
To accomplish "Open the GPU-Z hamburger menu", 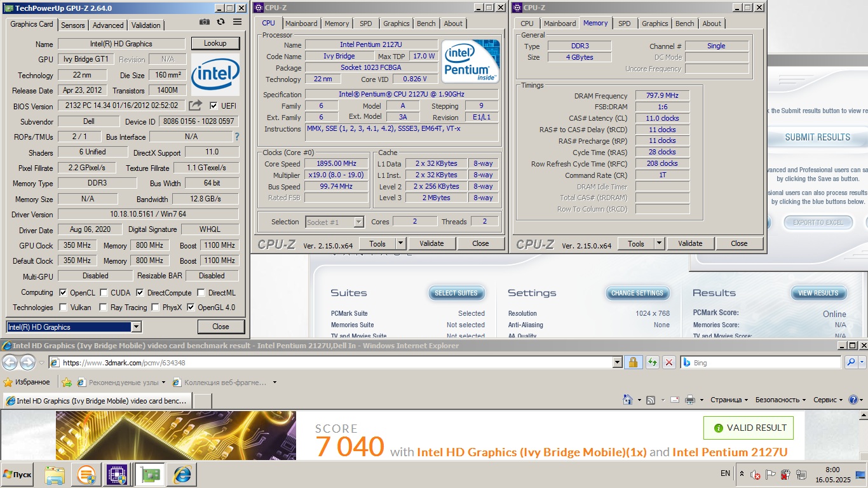I will pyautogui.click(x=237, y=22).
